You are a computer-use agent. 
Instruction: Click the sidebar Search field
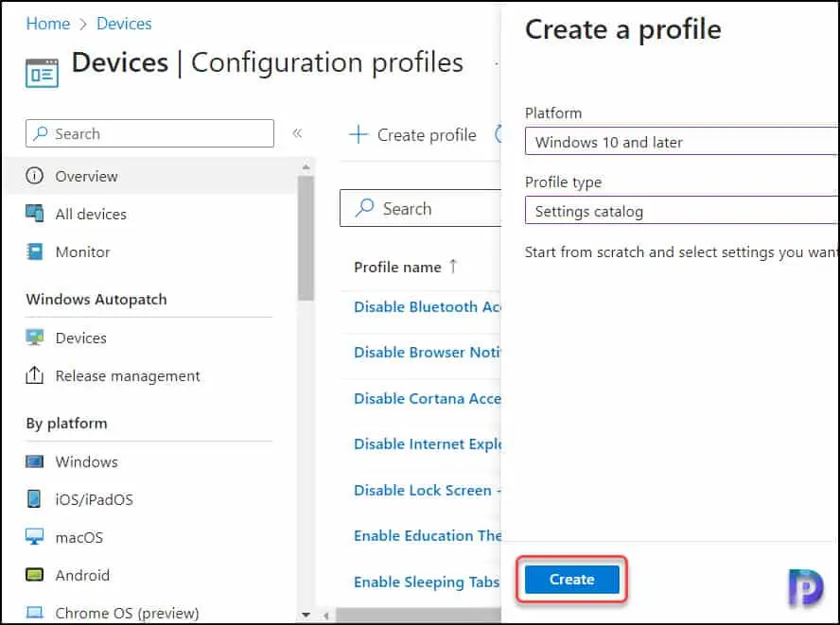coord(149,133)
